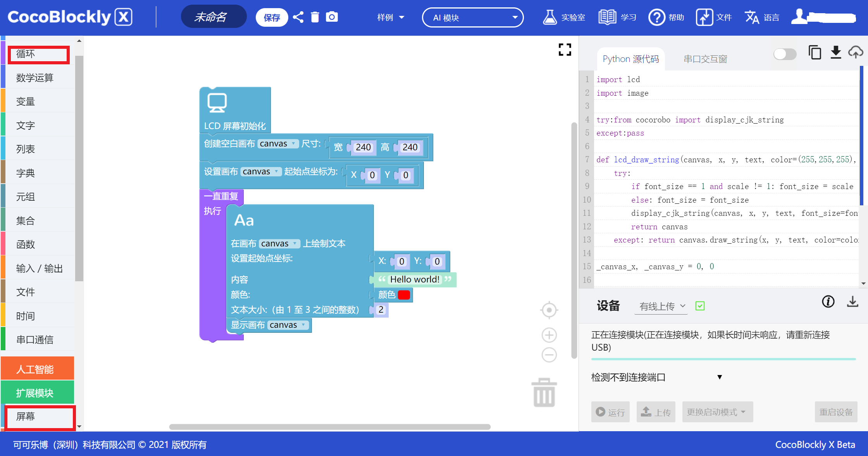Image resolution: width=868 pixels, height=456 pixels.
Task: Click the share project icon
Action: [x=298, y=17]
